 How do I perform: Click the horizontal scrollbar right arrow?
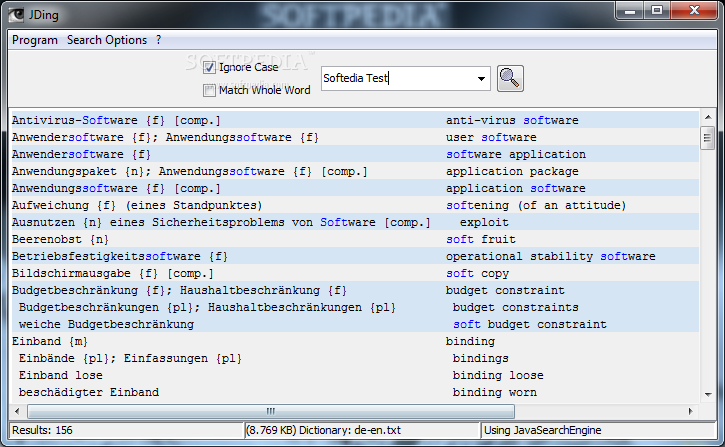tap(691, 411)
